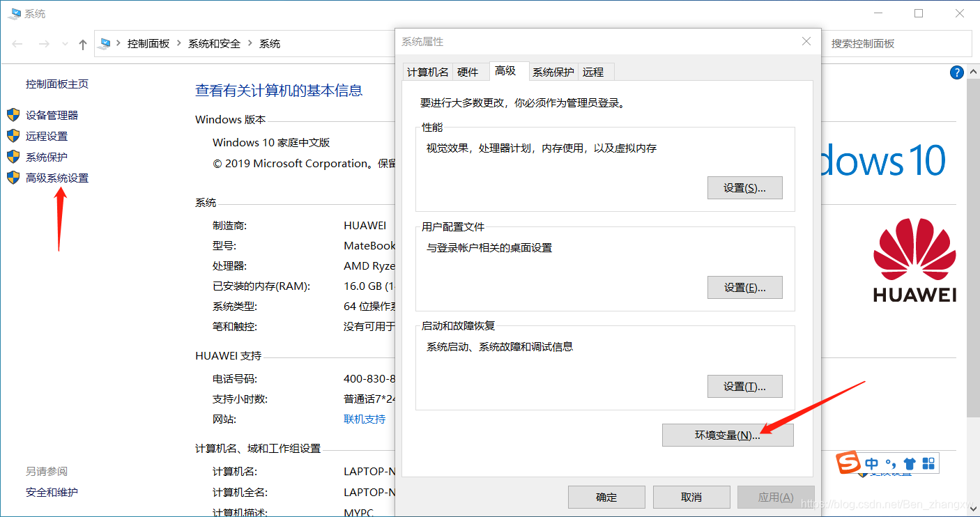Open 设备管理器 link
980x517 pixels.
tap(52, 116)
